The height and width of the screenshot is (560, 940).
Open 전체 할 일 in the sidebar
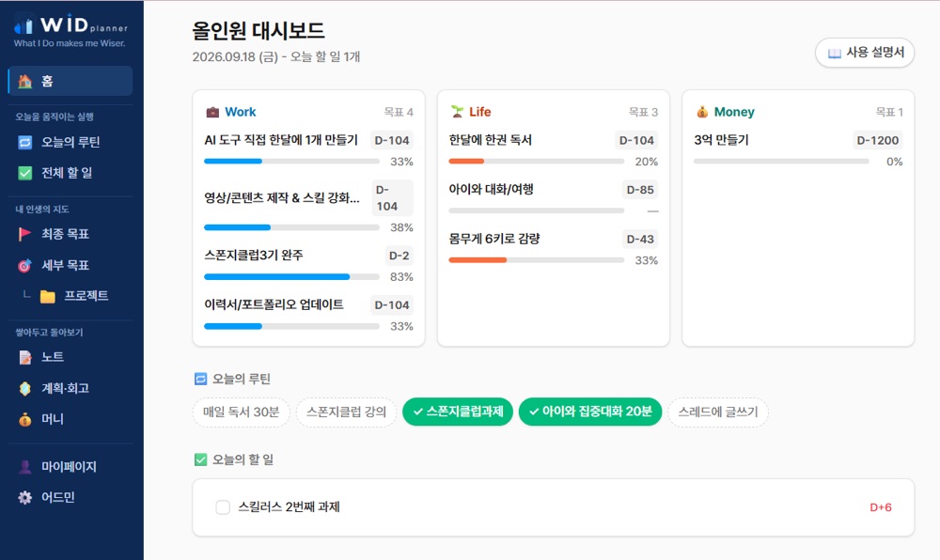point(70,173)
